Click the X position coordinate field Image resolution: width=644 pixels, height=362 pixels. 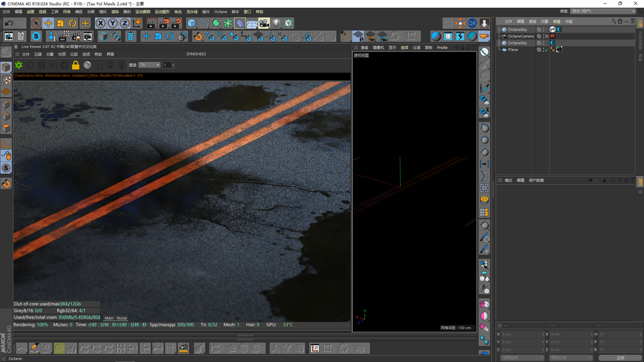point(521,334)
